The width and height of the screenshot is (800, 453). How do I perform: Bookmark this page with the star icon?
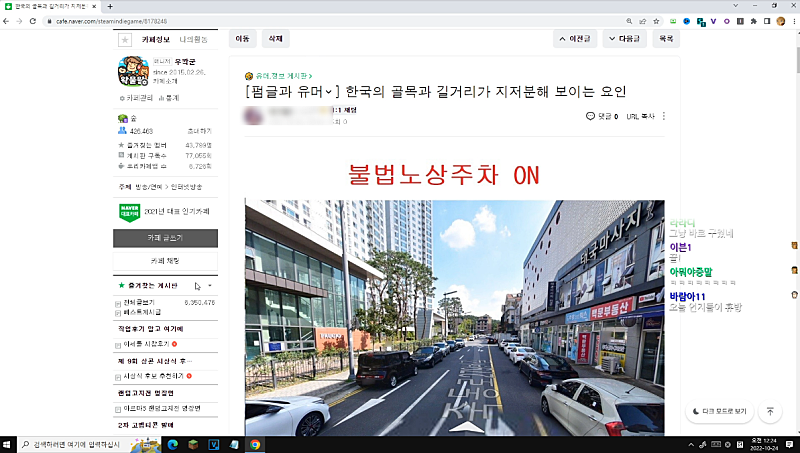655,20
